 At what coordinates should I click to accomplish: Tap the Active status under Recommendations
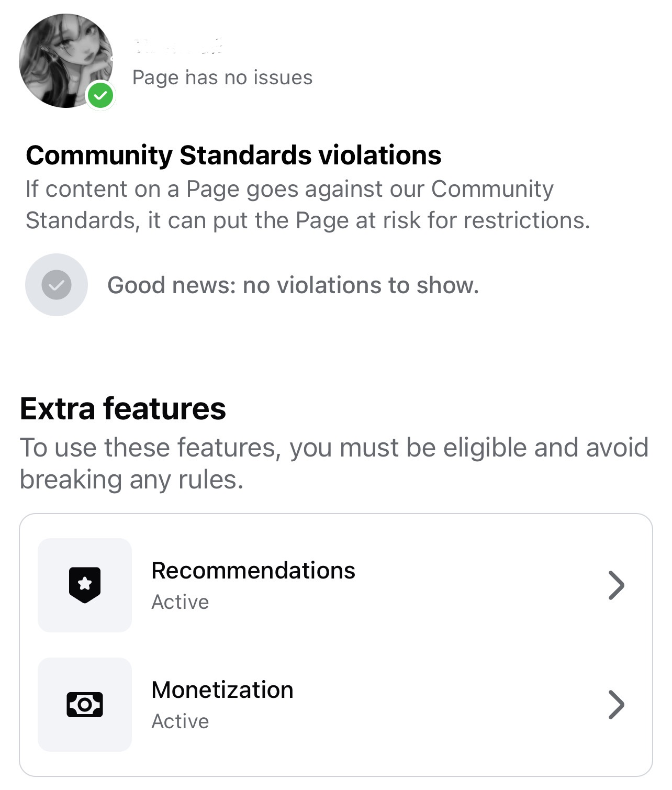pyautogui.click(x=180, y=602)
